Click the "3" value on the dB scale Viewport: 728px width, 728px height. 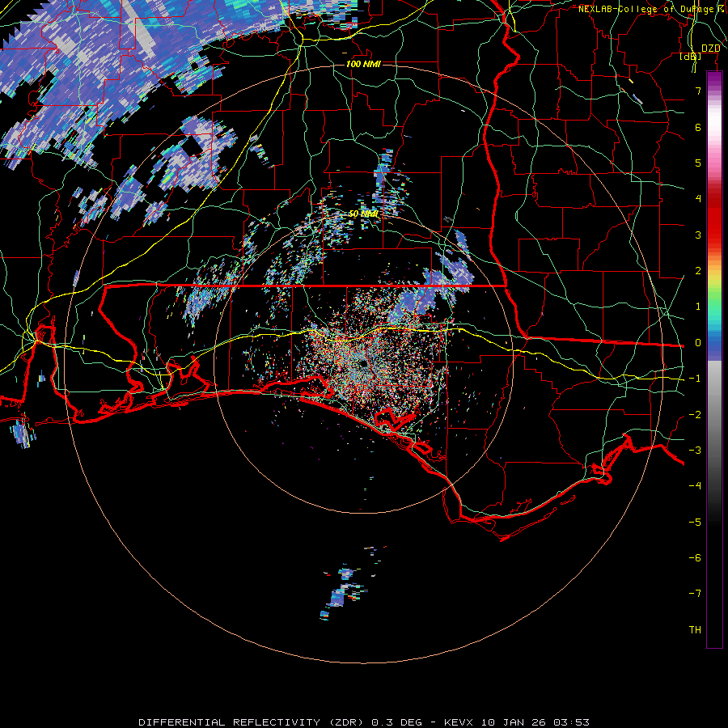coord(698,235)
